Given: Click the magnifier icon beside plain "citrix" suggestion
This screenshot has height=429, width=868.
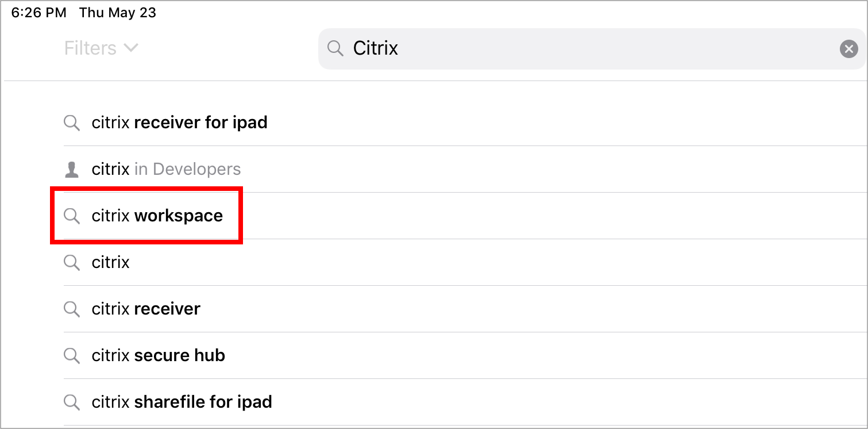Looking at the screenshot, I should [72, 262].
